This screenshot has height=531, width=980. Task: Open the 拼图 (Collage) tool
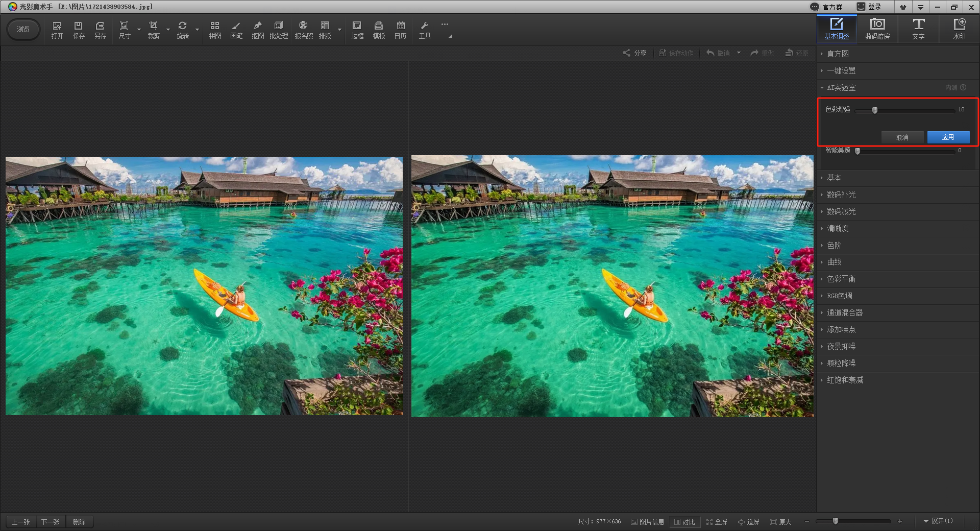(x=215, y=30)
